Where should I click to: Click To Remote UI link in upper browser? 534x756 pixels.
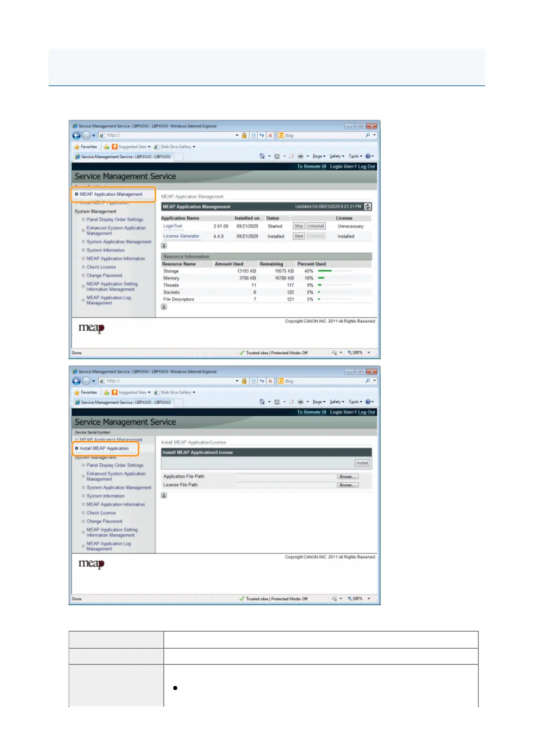[311, 167]
